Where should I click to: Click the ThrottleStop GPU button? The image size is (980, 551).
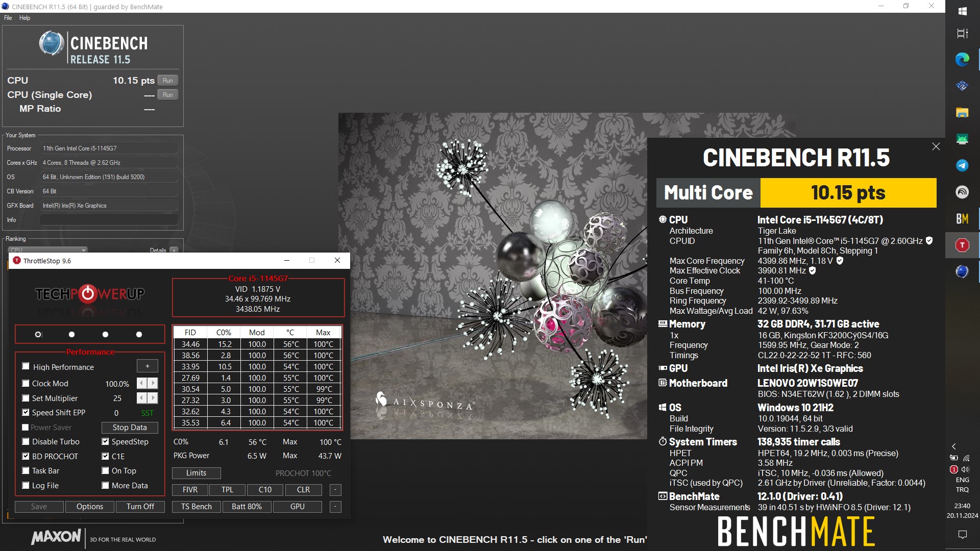pyautogui.click(x=298, y=507)
